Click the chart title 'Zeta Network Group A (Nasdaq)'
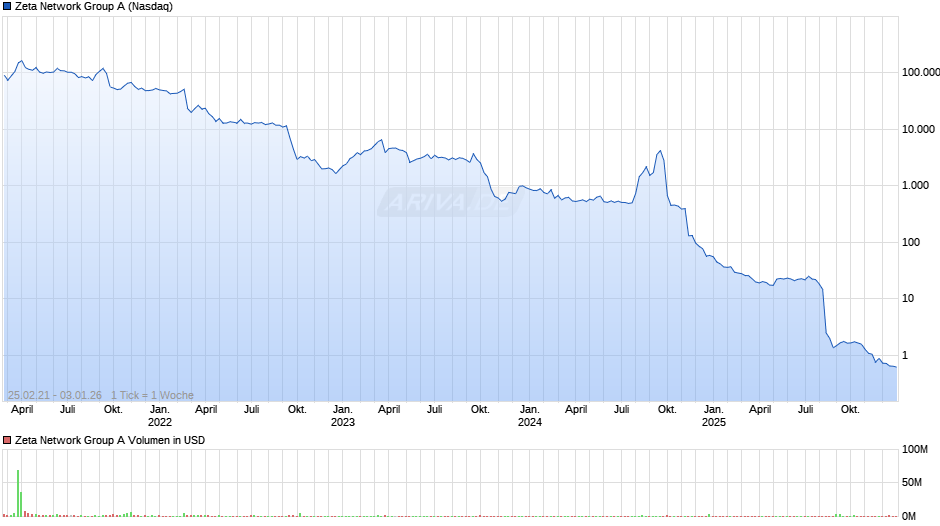Image resolution: width=940 pixels, height=526 pixels. (x=94, y=7)
